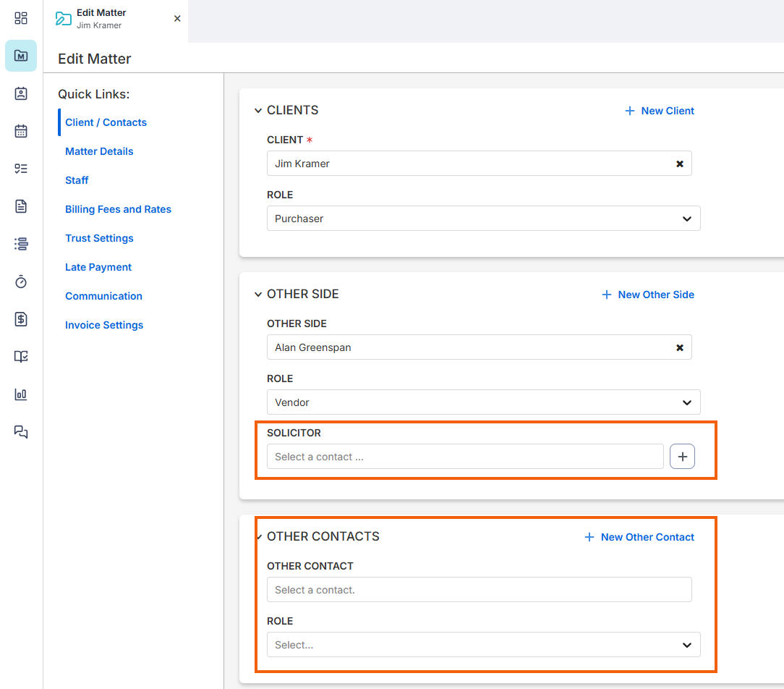Close the Edit Matter Jim Kramer tab
This screenshot has height=689, width=784.
(x=177, y=19)
